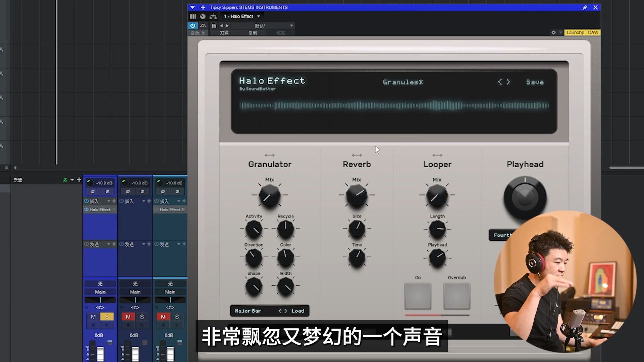Open the channel editor bars icon
644x362 pixels.
[193, 16]
